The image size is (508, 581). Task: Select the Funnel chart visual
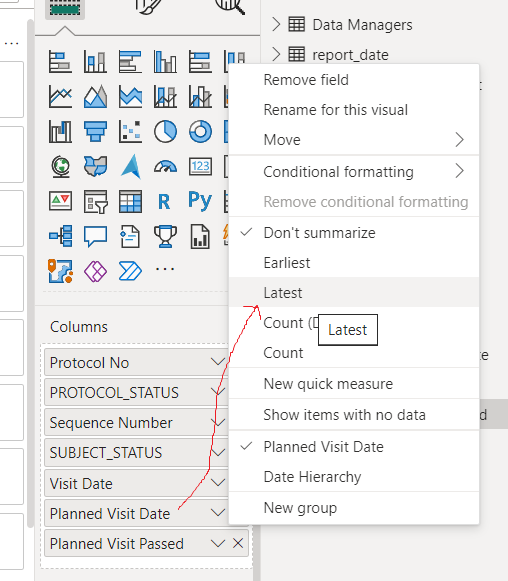click(x=95, y=132)
